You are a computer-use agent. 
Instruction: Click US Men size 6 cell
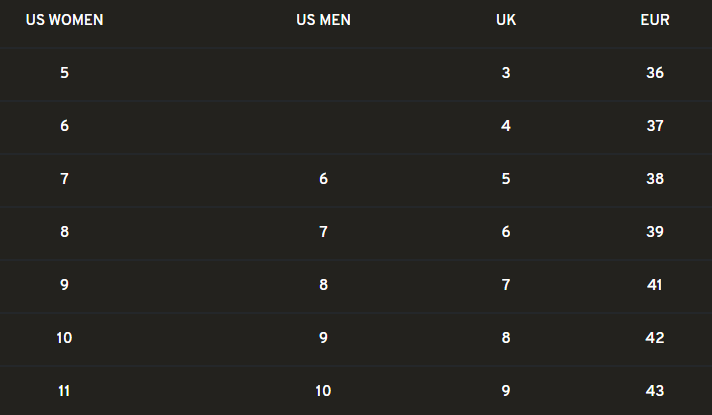tap(323, 179)
